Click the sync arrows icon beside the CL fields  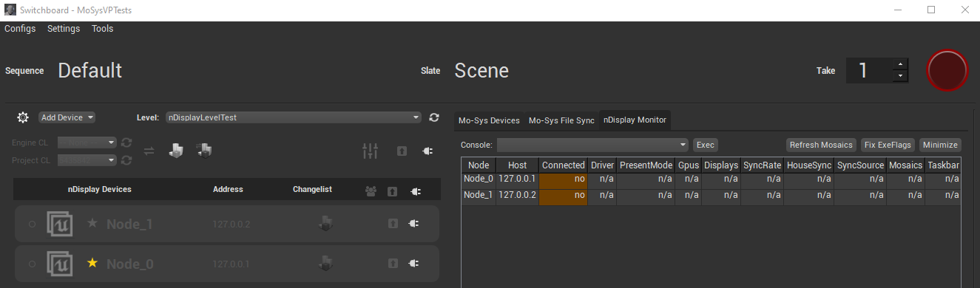[149, 151]
